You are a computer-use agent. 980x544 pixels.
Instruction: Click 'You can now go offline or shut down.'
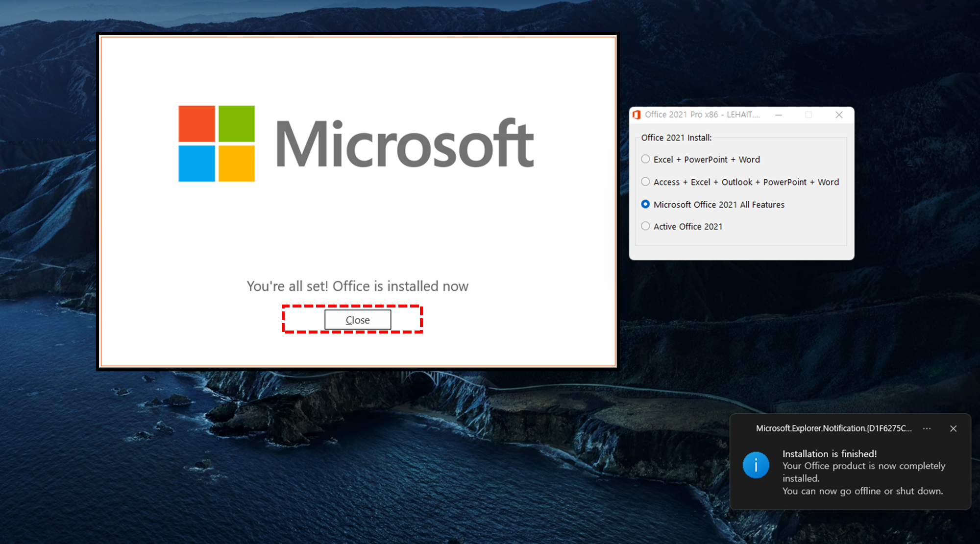coord(862,491)
